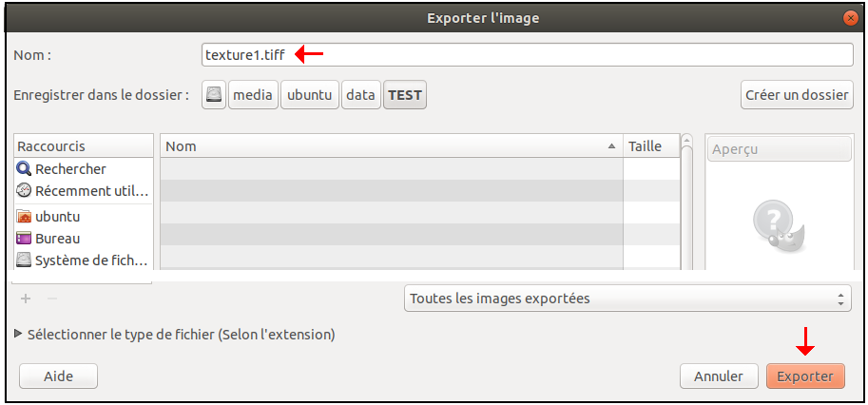Go to ubuntu path folder

(x=309, y=95)
